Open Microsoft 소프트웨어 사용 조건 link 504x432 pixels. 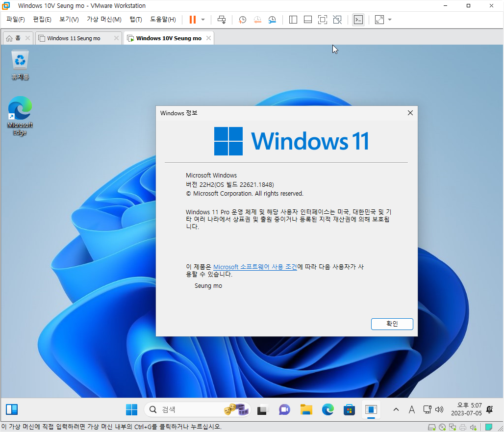(x=255, y=267)
